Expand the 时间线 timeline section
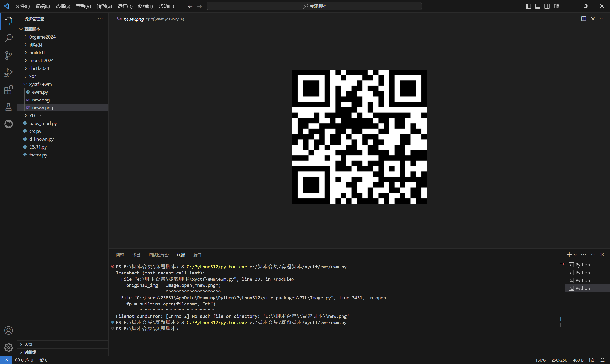 [x=63, y=352]
